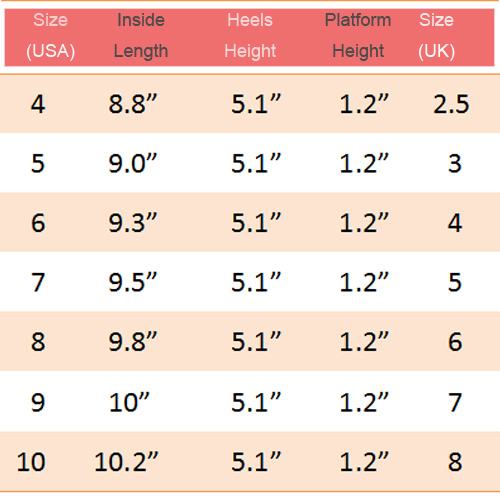The image size is (500, 500).
Task: Select the 9.3" inside length cell
Action: coord(133,223)
